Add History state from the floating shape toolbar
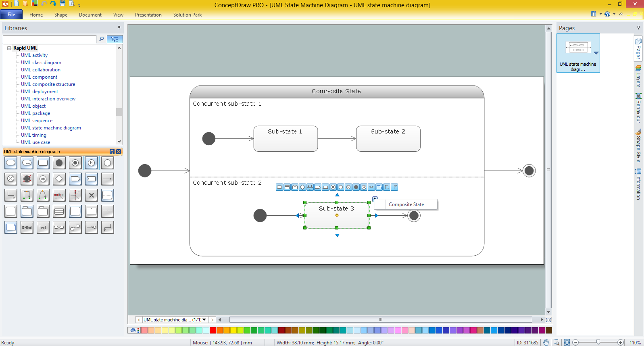 pos(364,187)
